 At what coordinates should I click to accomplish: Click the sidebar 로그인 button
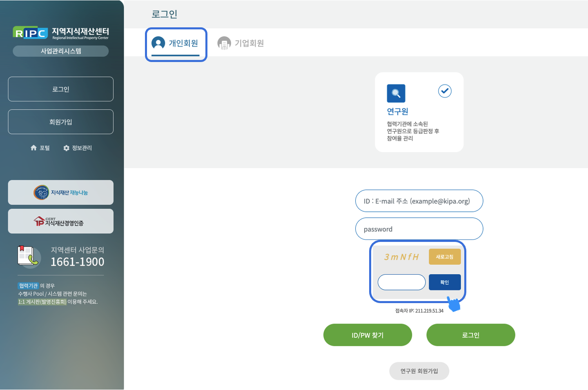click(x=61, y=89)
